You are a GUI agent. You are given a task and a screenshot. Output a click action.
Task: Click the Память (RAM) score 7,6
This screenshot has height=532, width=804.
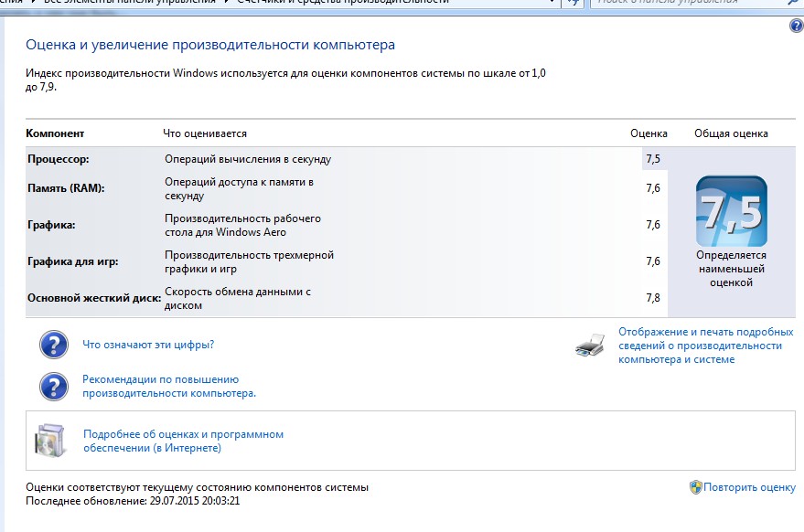pyautogui.click(x=653, y=188)
